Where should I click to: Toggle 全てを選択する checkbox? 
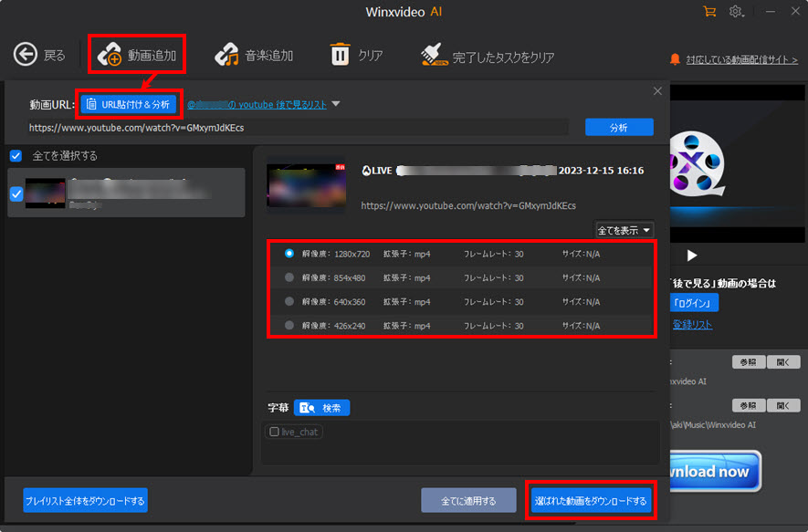tap(16, 155)
